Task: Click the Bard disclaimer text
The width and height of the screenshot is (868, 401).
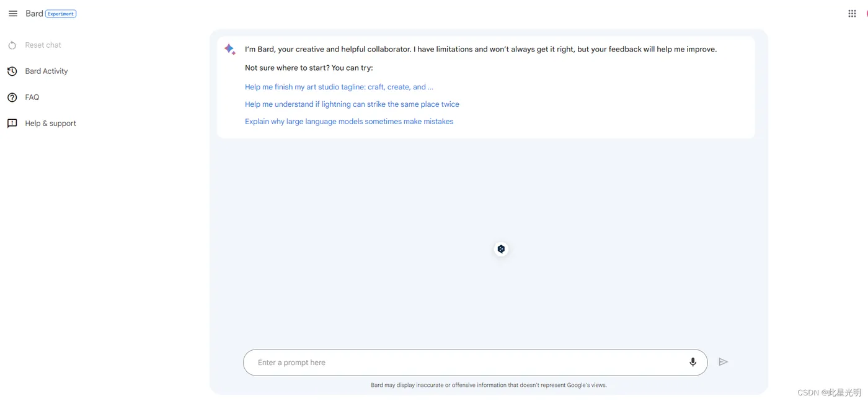Action: (x=489, y=385)
